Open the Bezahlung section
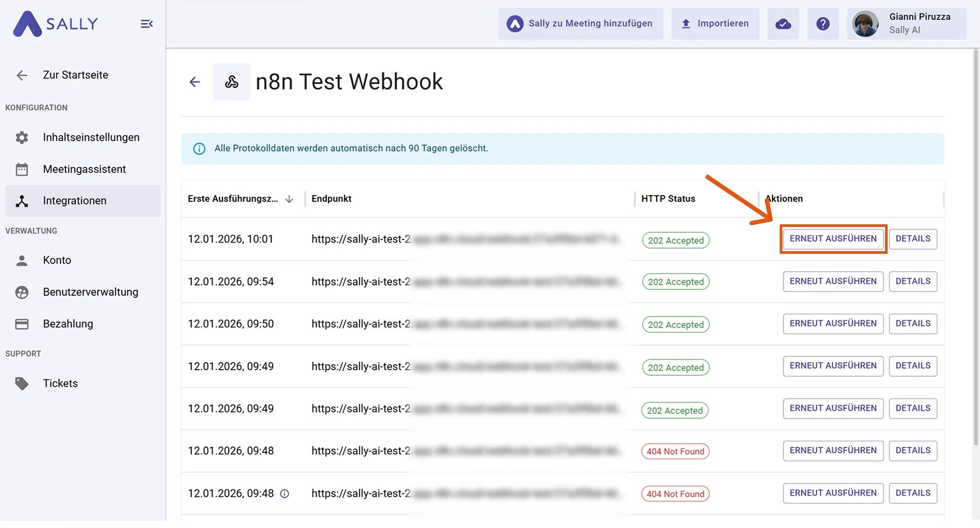This screenshot has width=980, height=528. (83, 324)
